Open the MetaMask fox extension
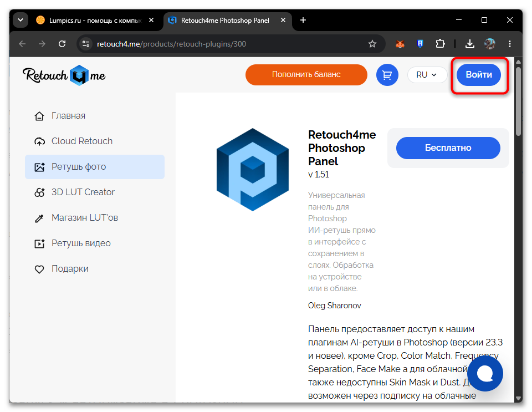The height and width of the screenshot is (412, 532). [x=400, y=44]
